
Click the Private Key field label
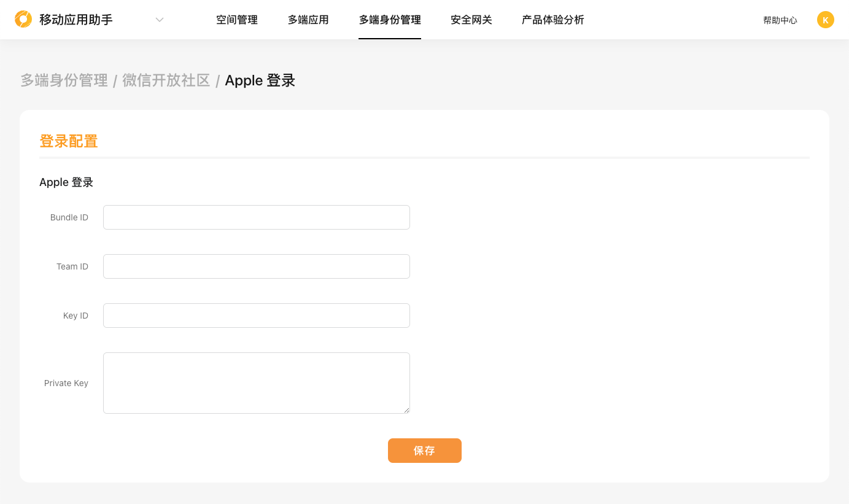(66, 383)
